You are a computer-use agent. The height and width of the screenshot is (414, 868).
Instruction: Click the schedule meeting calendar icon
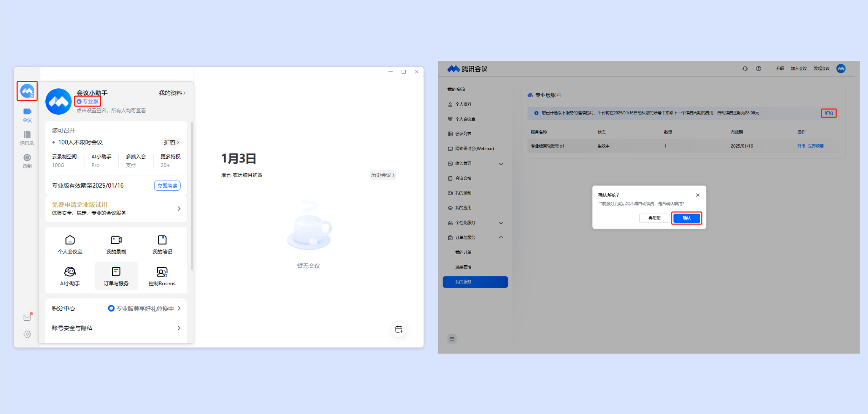pyautogui.click(x=399, y=329)
